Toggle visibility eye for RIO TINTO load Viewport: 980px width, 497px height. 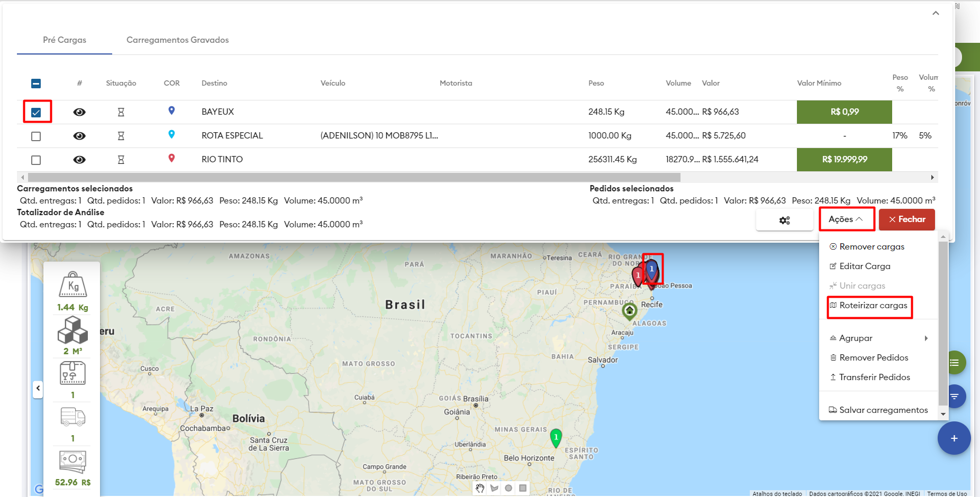click(x=79, y=160)
